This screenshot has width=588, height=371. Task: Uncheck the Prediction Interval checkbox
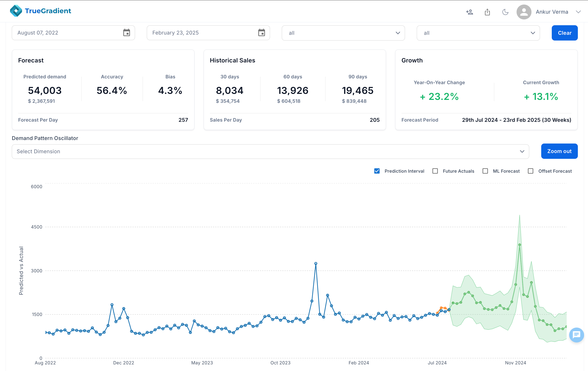[x=377, y=171]
